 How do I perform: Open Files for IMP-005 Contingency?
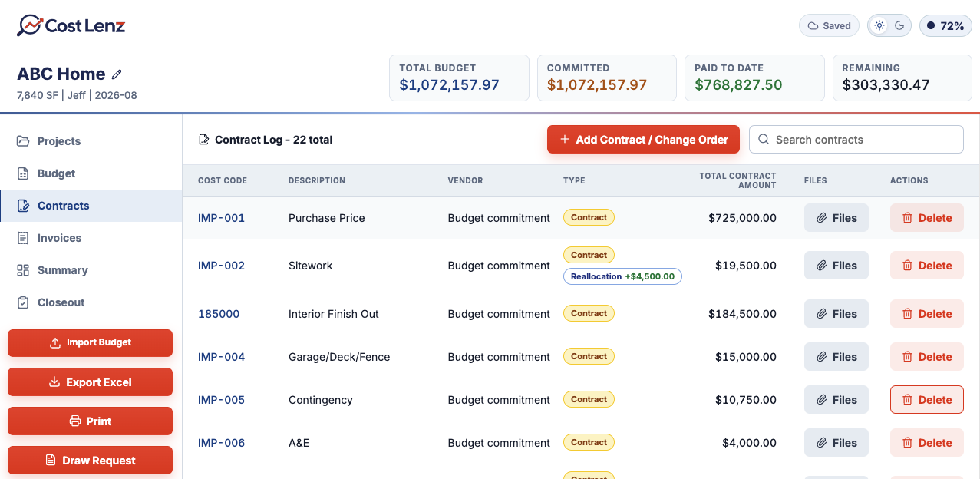(836, 400)
